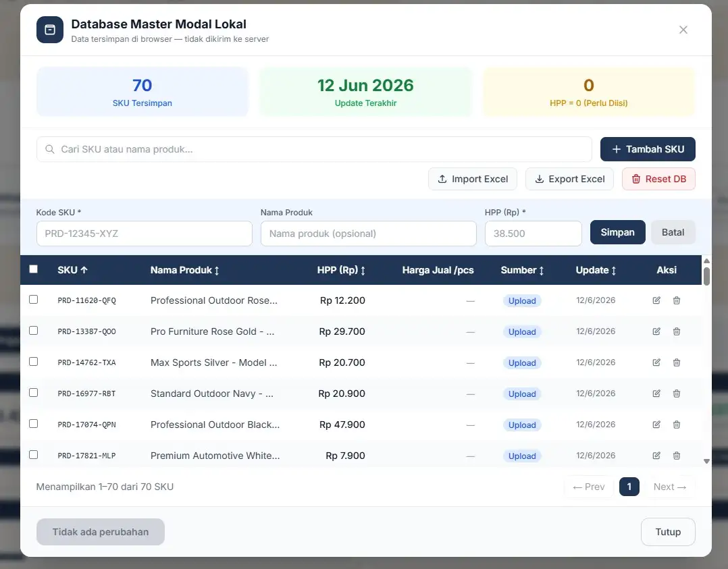The image size is (728, 569).
Task: Select the PRD-17074-QPN row checkbox
Action: click(34, 424)
